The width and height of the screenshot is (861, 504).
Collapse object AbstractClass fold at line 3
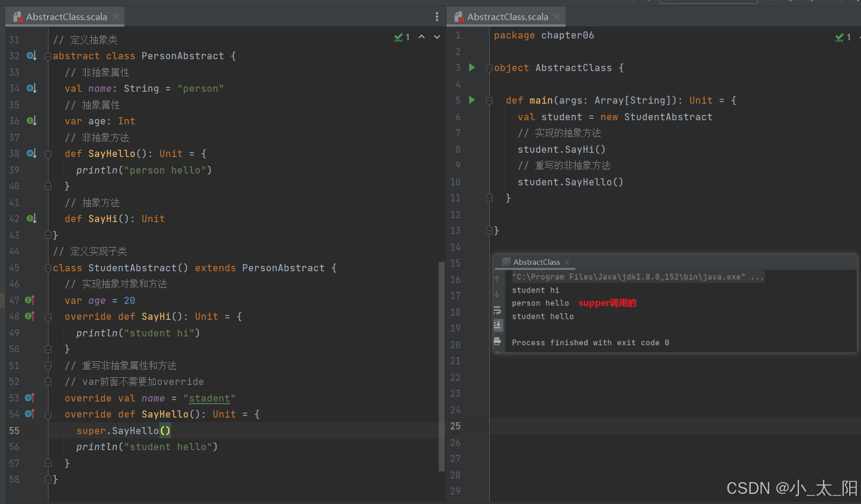click(x=489, y=68)
